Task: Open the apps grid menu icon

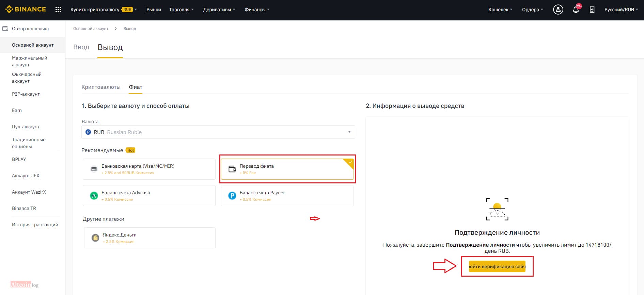Action: pyautogui.click(x=58, y=10)
